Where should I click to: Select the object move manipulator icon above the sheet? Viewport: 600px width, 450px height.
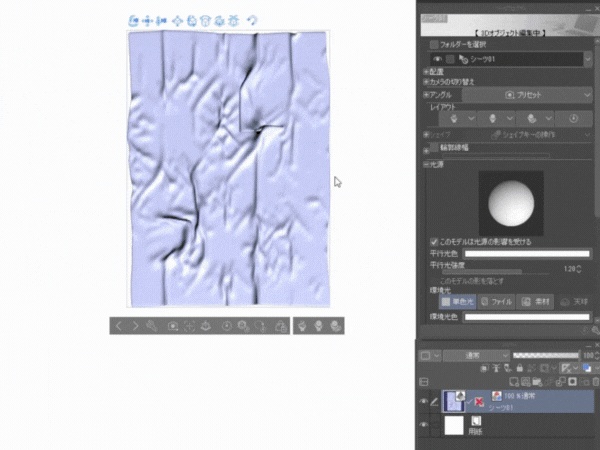click(x=178, y=21)
